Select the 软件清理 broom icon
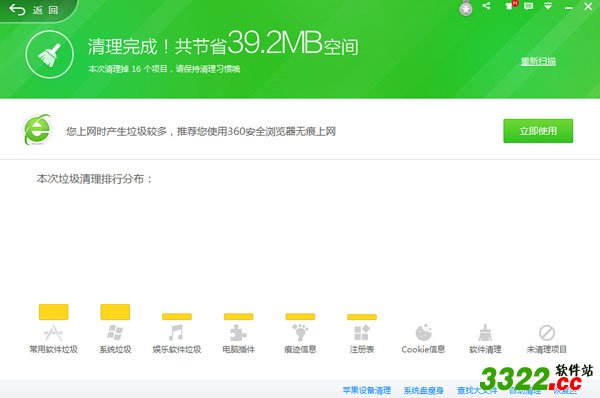Viewport: 600px width, 398px height. click(x=485, y=333)
